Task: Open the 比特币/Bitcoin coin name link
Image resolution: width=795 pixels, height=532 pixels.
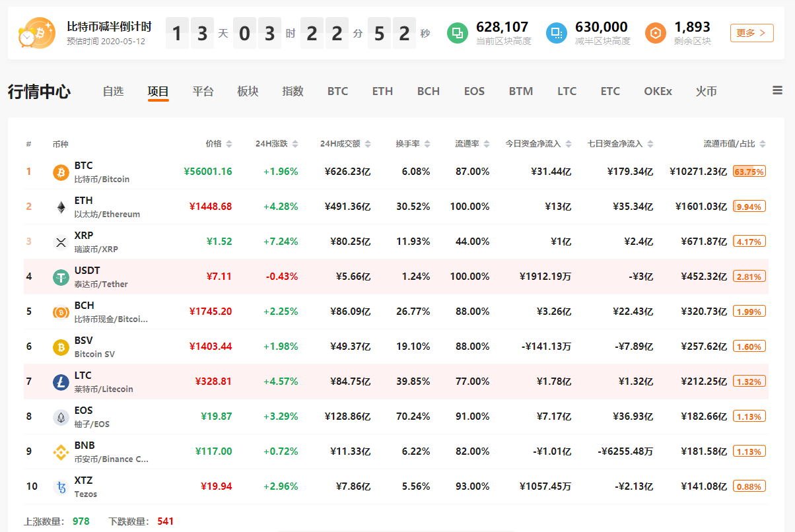Action: [x=102, y=180]
